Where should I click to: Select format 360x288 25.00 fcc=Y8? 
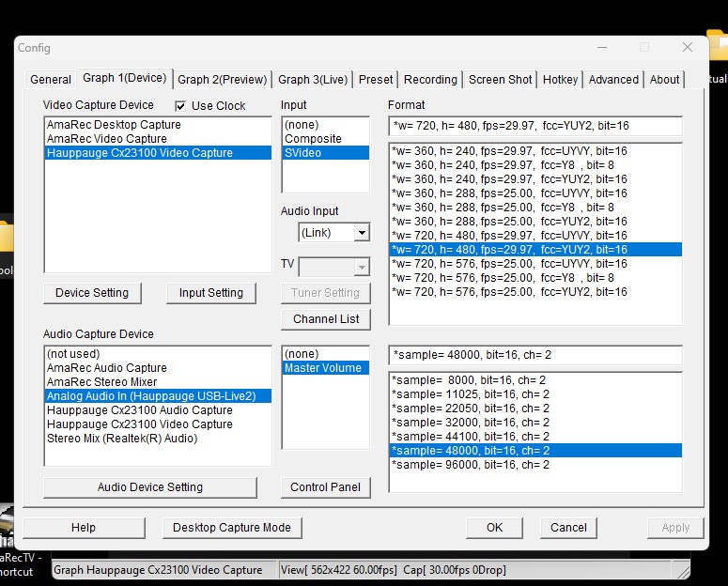click(x=535, y=208)
